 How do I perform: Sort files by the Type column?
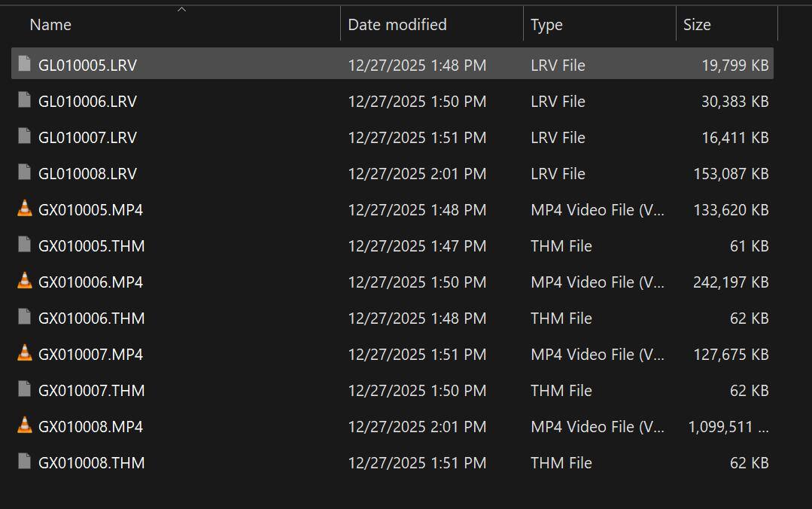pyautogui.click(x=546, y=25)
